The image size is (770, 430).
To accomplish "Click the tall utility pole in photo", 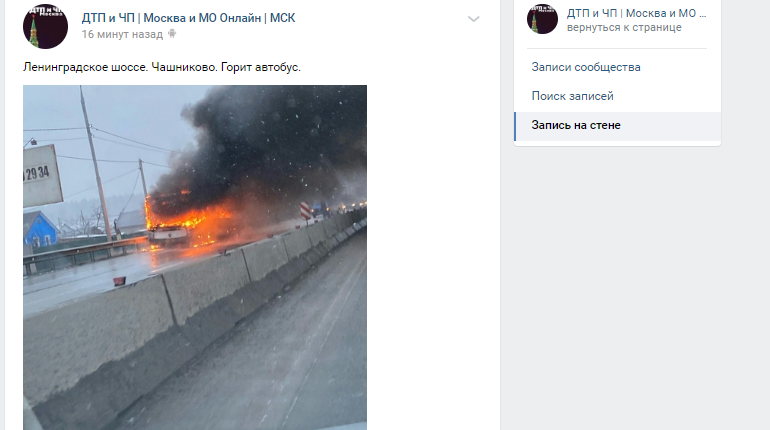I will pyautogui.click(x=96, y=163).
